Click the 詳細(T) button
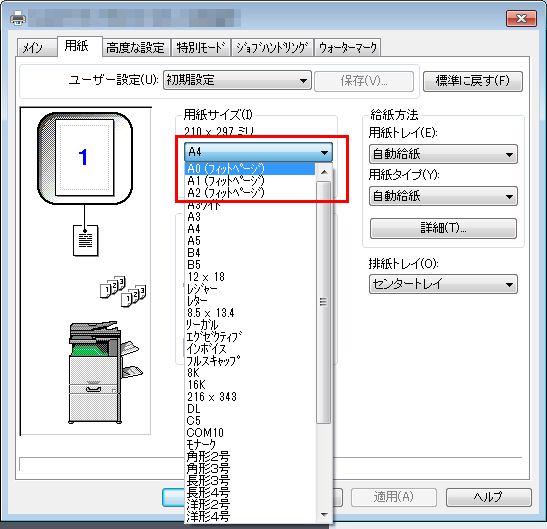This screenshot has width=547, height=529. click(x=443, y=229)
